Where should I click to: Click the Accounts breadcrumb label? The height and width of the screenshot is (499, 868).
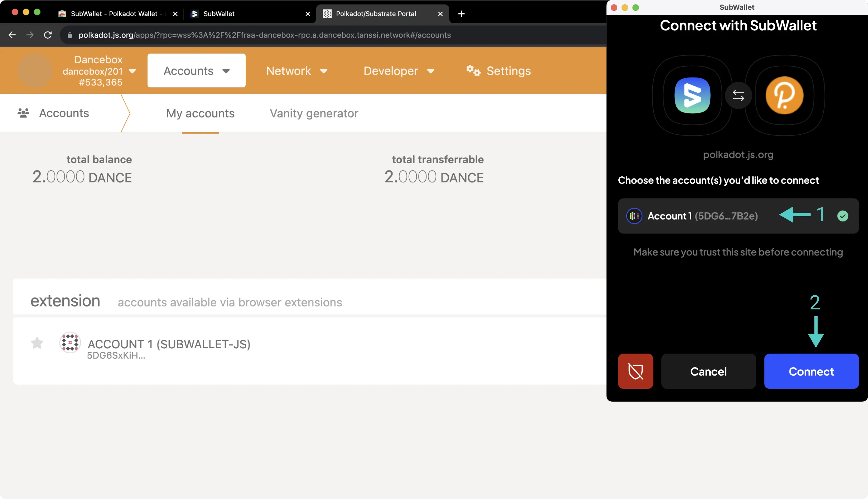point(64,113)
